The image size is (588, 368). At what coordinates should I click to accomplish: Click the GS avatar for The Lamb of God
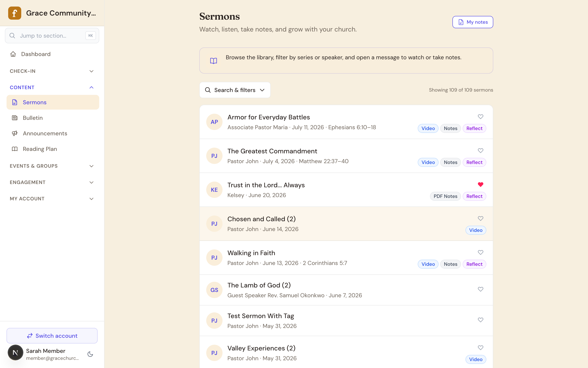(214, 290)
